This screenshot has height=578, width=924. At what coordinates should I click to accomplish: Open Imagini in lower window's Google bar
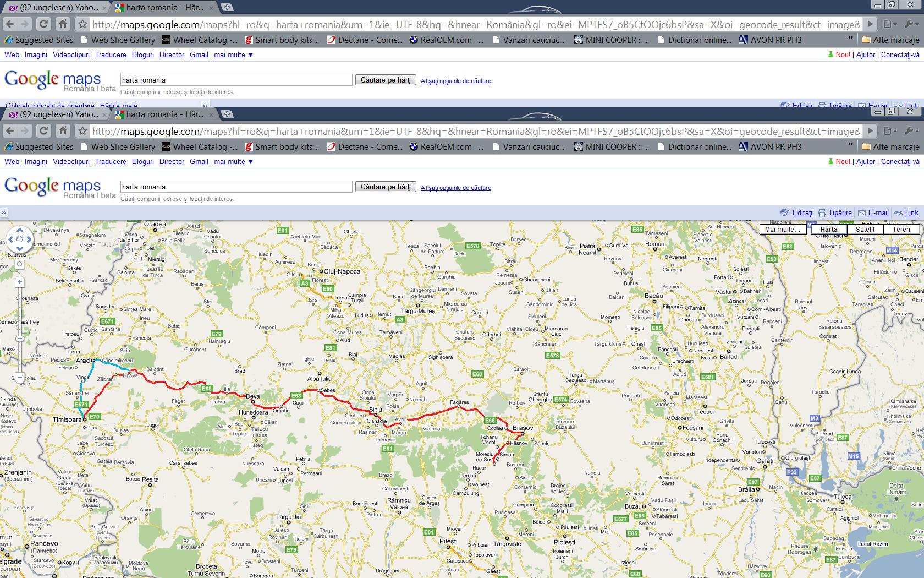pos(36,162)
